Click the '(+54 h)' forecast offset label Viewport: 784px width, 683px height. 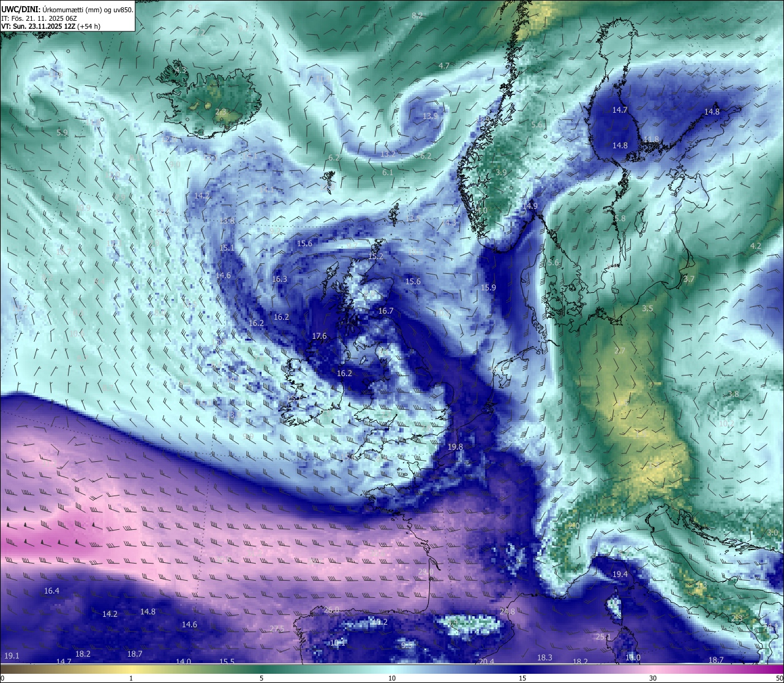[x=89, y=27]
